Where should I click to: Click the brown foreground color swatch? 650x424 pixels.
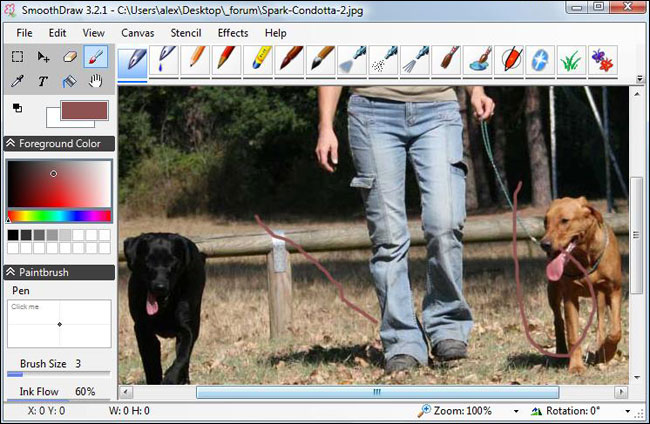(x=83, y=110)
